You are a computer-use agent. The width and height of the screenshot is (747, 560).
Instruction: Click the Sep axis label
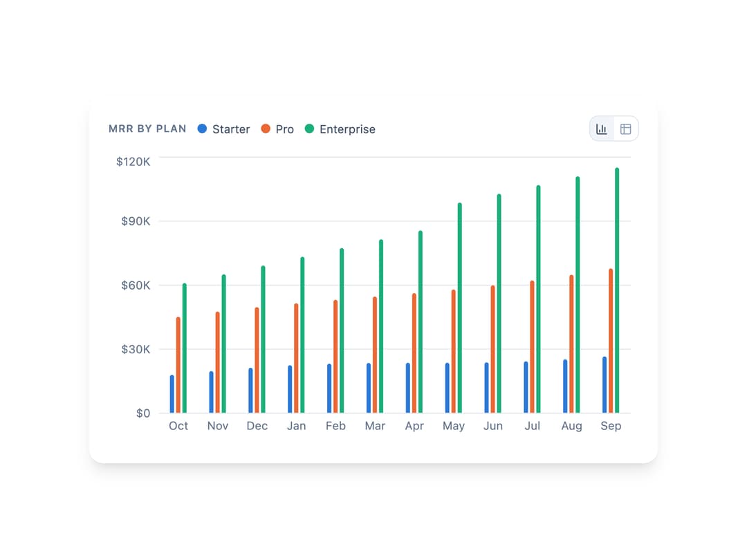611,426
